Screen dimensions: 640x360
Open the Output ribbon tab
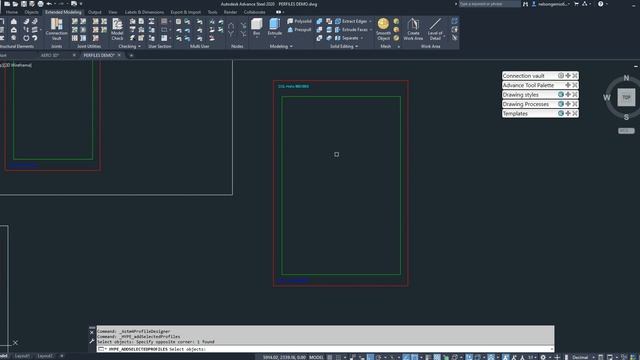95,12
